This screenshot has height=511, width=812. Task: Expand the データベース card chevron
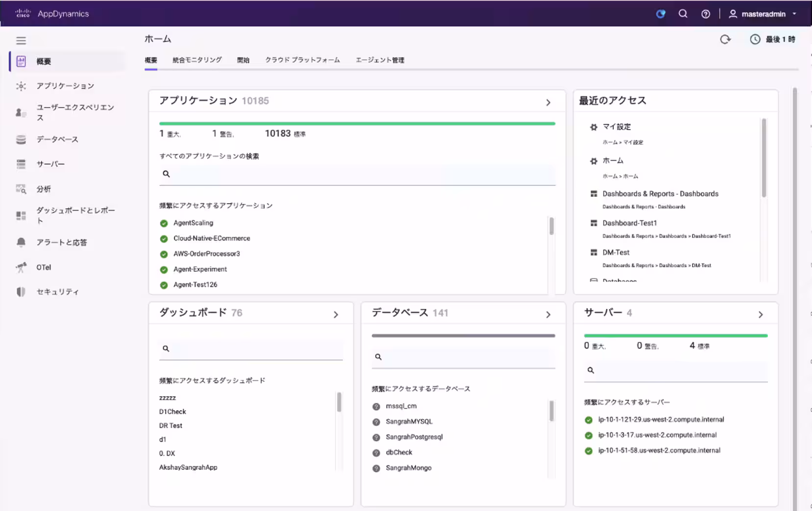click(548, 315)
